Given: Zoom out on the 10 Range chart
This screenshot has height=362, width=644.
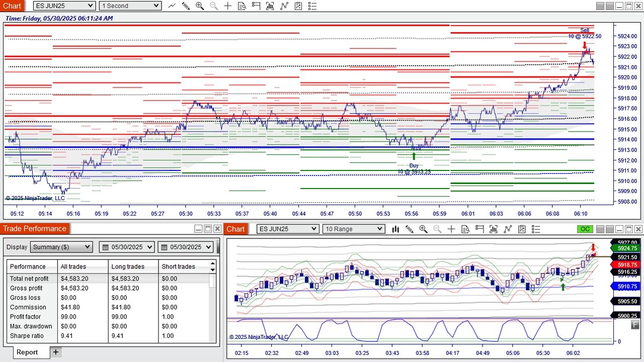Looking at the screenshot, I should 437,229.
